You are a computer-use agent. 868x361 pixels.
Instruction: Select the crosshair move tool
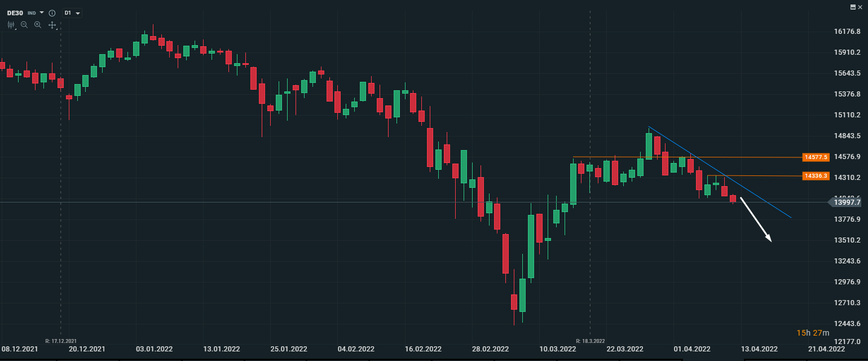tap(52, 25)
